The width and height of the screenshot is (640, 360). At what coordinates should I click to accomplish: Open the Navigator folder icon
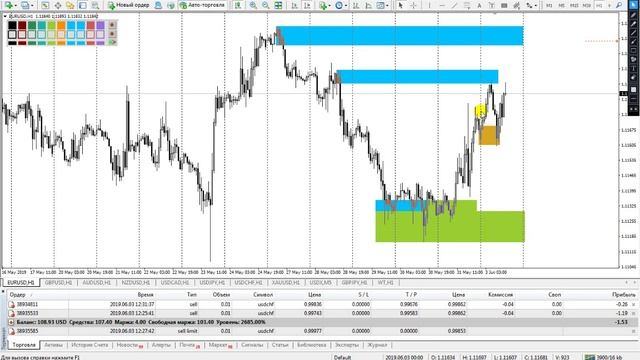click(x=70, y=5)
